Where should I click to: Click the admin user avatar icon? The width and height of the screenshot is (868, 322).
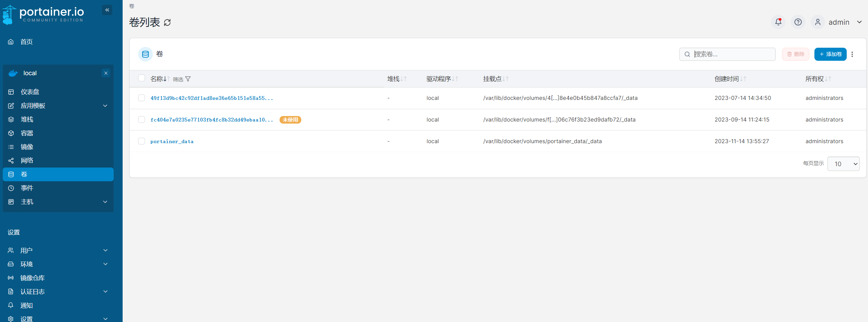click(818, 22)
